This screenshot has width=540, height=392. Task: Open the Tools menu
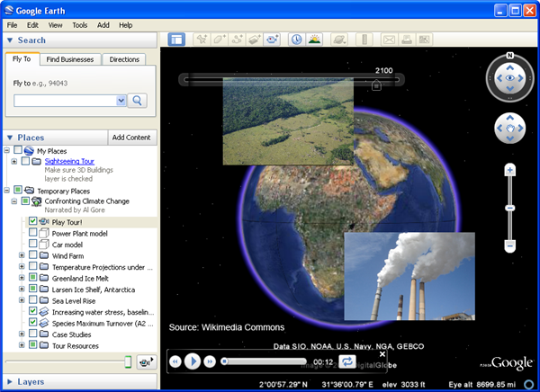(80, 25)
